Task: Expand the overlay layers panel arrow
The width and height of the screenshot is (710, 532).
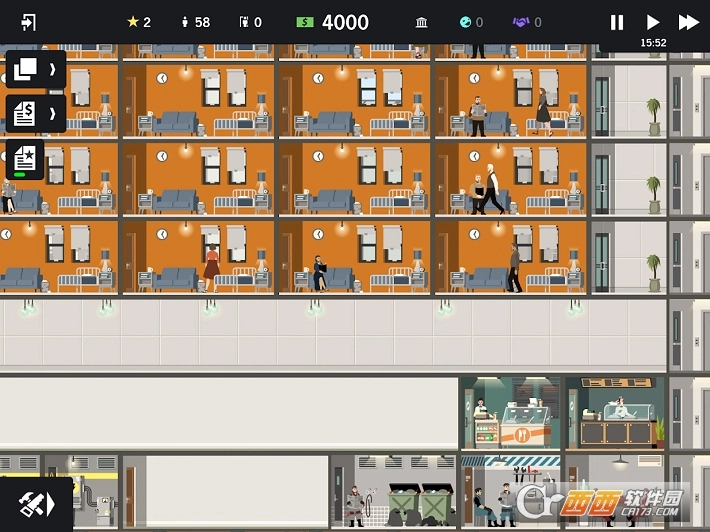Action: coord(52,70)
